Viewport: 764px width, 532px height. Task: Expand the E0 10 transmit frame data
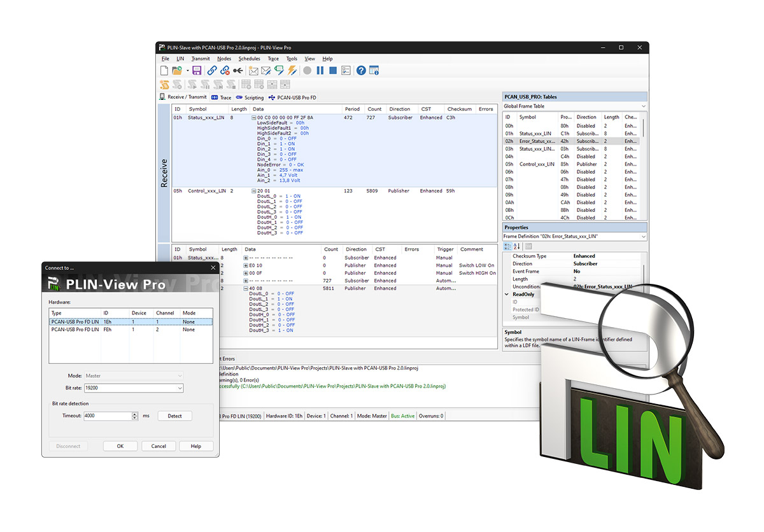pos(246,265)
